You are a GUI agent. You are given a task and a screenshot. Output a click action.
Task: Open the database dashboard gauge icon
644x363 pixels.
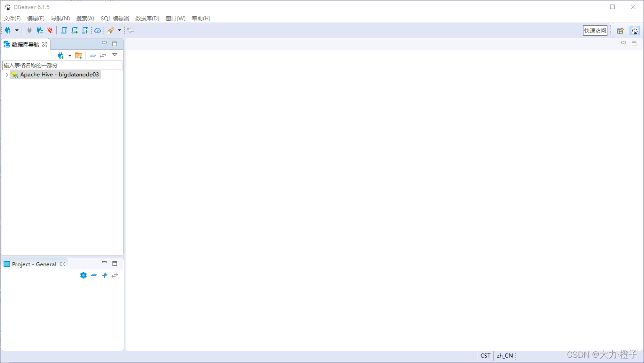(x=98, y=30)
